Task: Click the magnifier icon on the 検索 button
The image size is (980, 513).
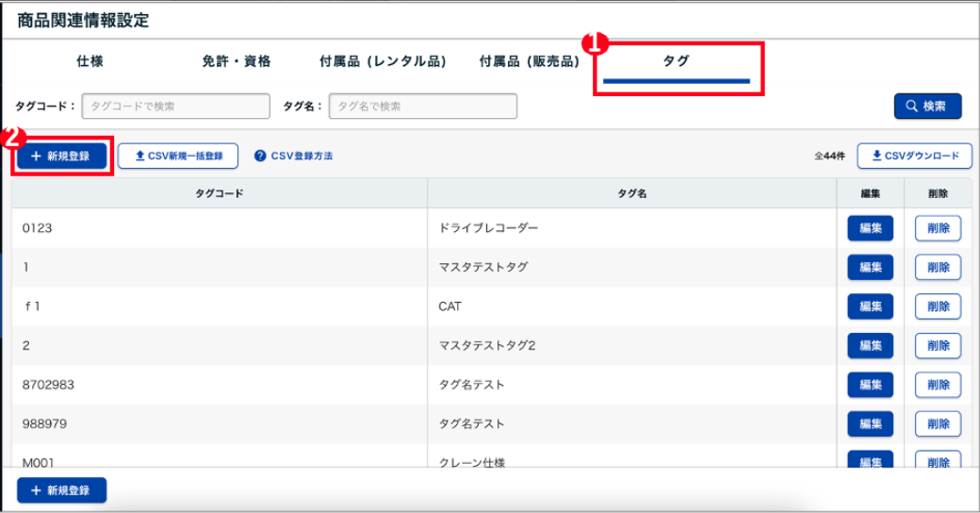Action: point(911,107)
